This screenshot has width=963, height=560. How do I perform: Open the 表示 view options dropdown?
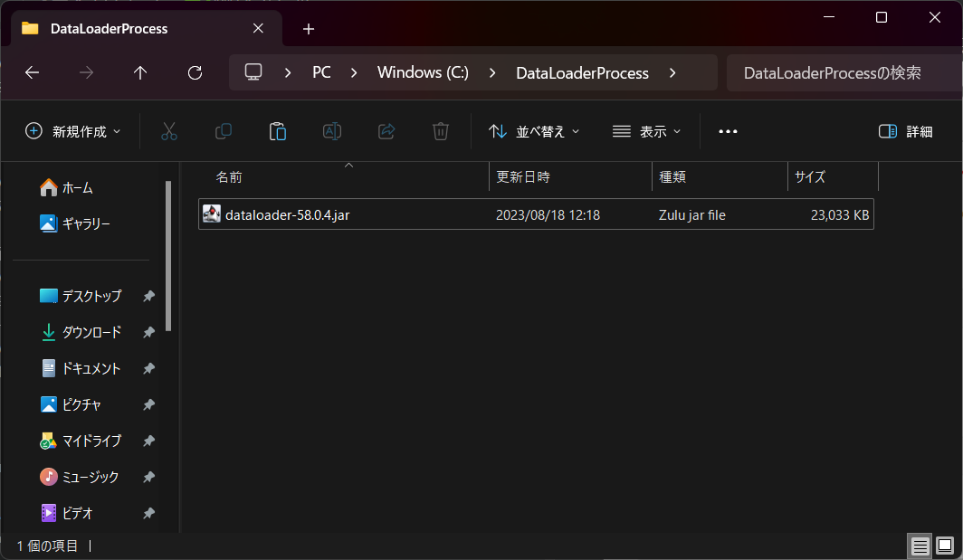(646, 131)
